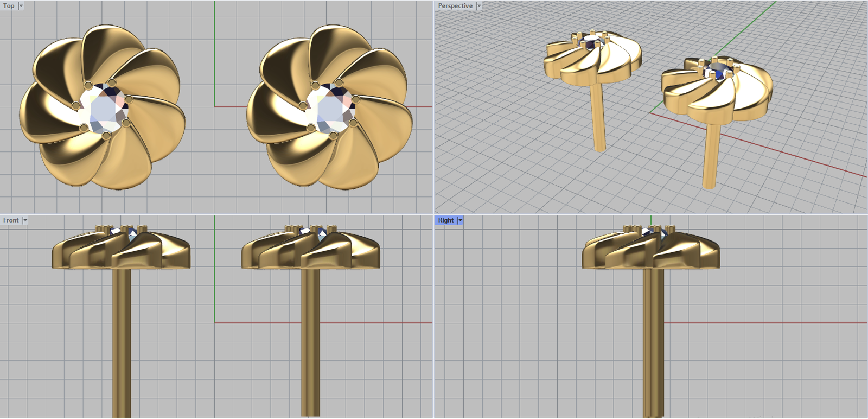Click the Perspective viewport title label
Image resolution: width=868 pixels, height=419 pixels.
[x=455, y=6]
